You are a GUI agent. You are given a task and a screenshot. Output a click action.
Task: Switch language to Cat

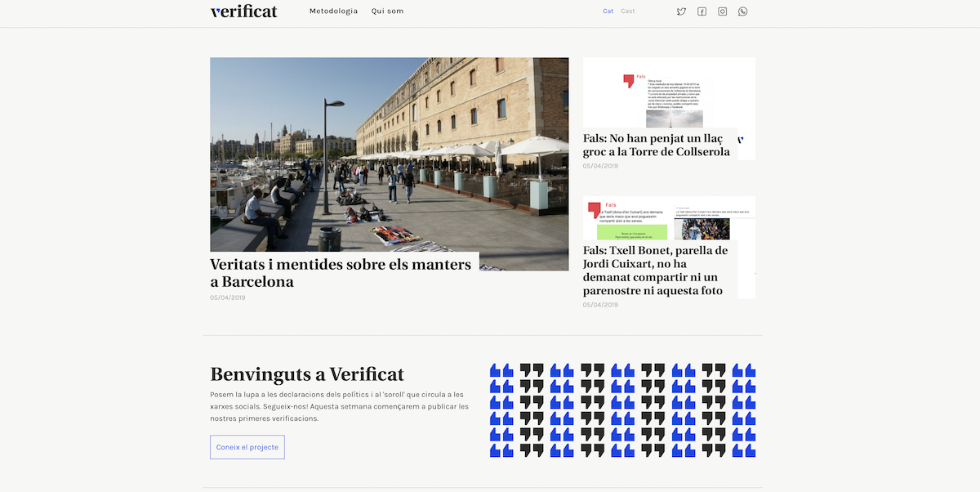(x=608, y=11)
